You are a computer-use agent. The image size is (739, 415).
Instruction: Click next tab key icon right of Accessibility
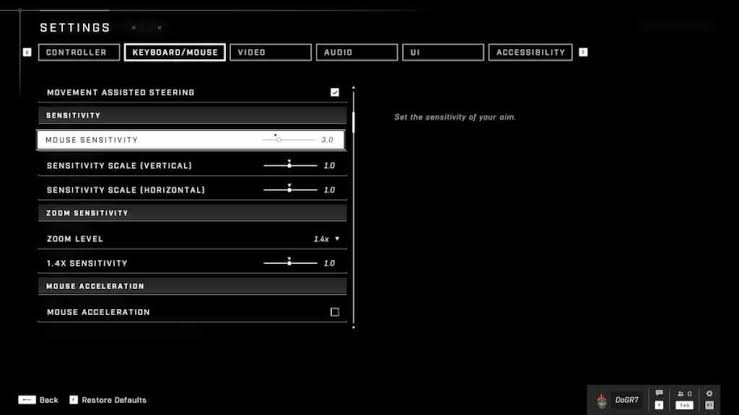[x=583, y=52]
